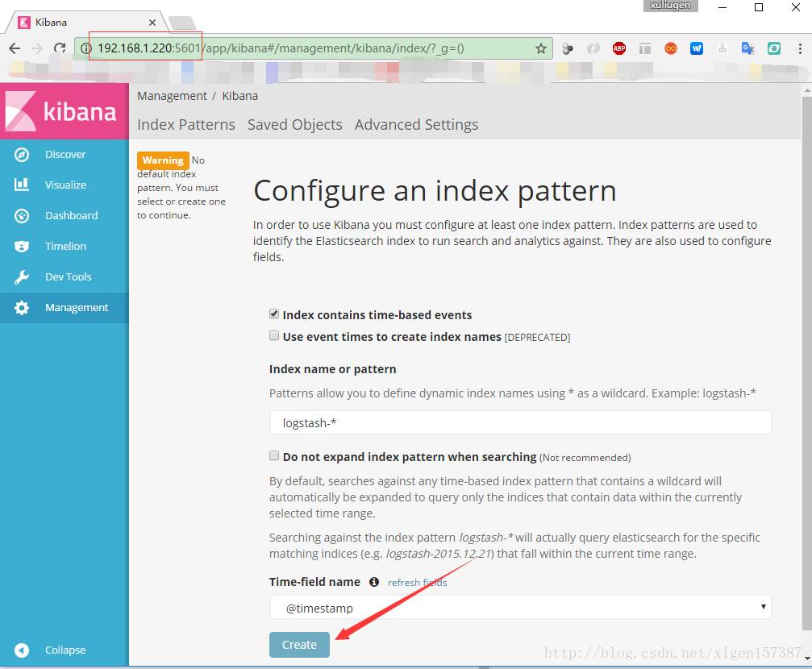Open the Dev Tools wrench icon
The image size is (812, 669).
[x=22, y=276]
